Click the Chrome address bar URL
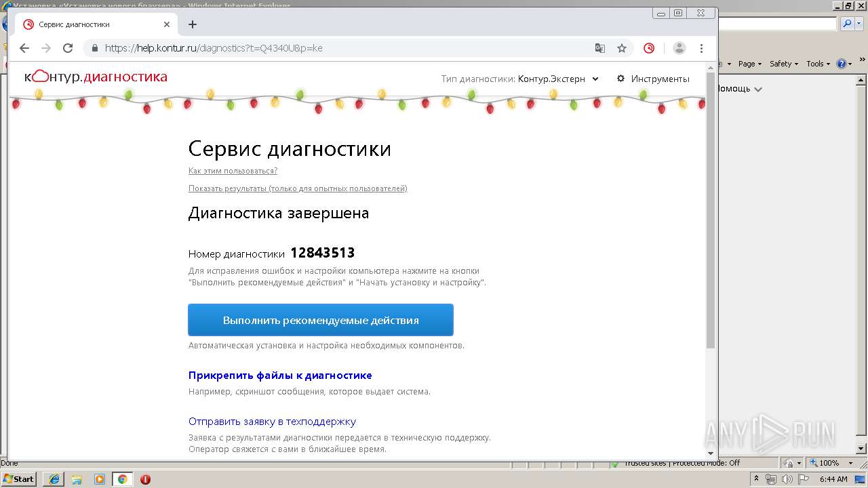Image resolution: width=868 pixels, height=488 pixels. point(214,48)
